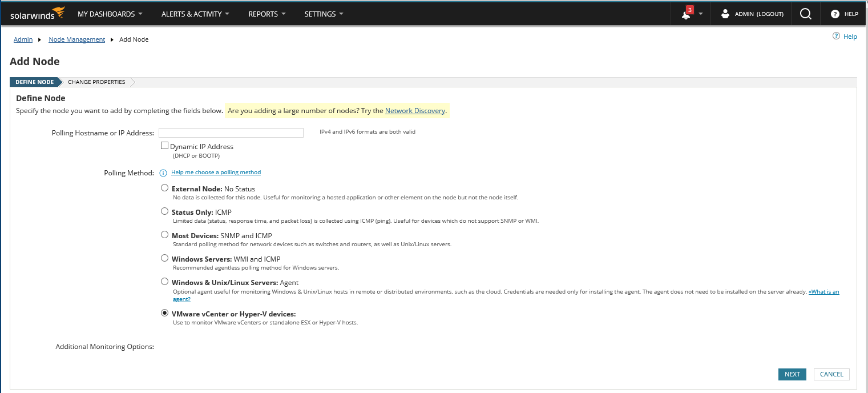Click the Help question mark icon in navbar
The image size is (868, 393).
click(835, 14)
